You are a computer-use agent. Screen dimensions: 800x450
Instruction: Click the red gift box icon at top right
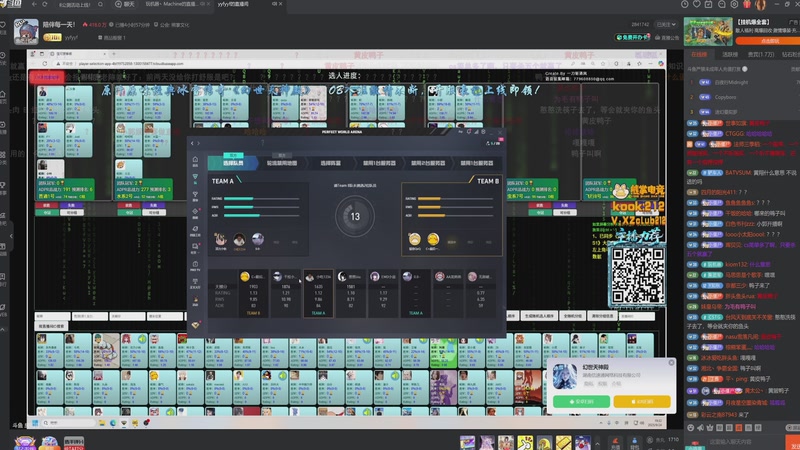(x=747, y=4)
